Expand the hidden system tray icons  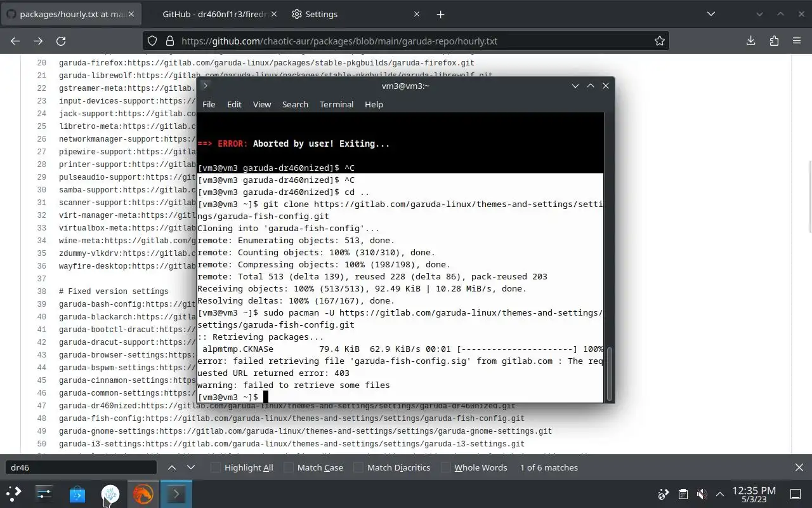(x=720, y=493)
